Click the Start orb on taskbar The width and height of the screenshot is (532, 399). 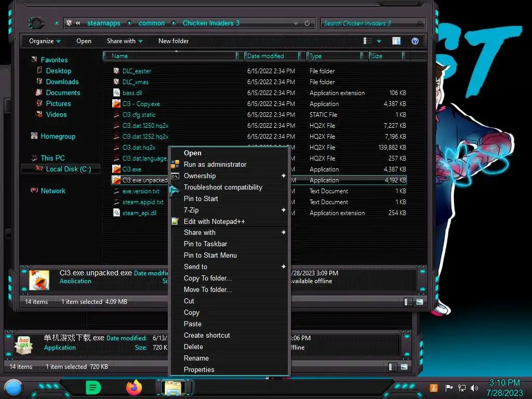[x=14, y=388]
